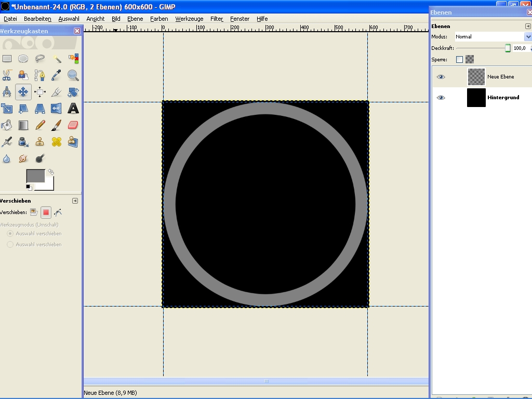Pick the Paintbrush tool
This screenshot has width=532, height=399.
pyautogui.click(x=56, y=125)
